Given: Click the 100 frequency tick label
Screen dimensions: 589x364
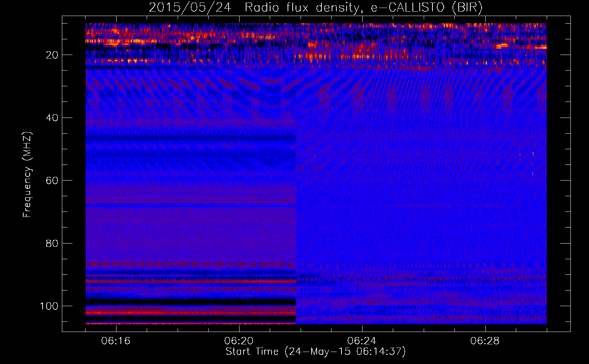Looking at the screenshot, I should [49, 306].
